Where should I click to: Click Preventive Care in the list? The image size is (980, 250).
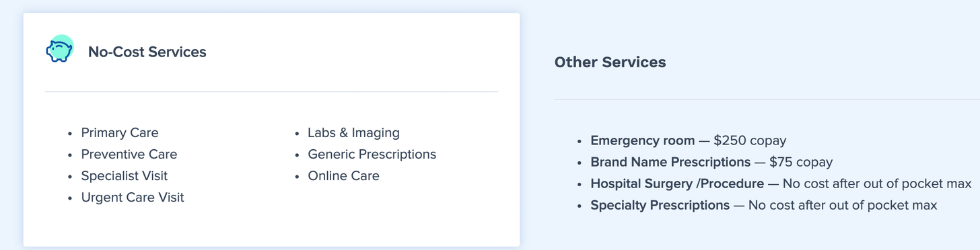tap(129, 155)
